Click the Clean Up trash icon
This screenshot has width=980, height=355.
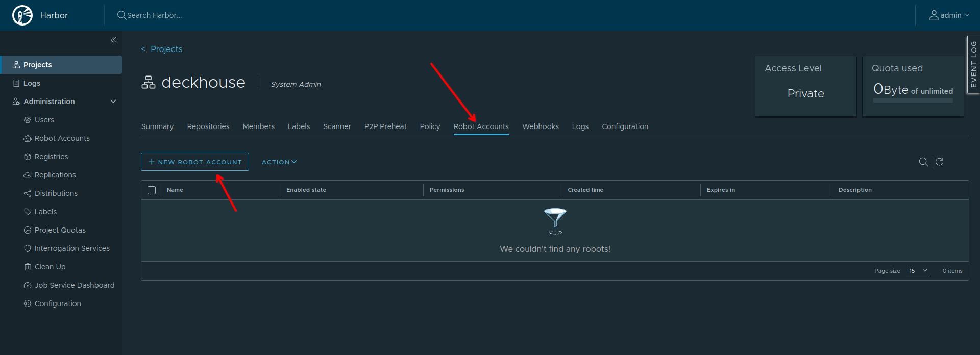pyautogui.click(x=28, y=267)
